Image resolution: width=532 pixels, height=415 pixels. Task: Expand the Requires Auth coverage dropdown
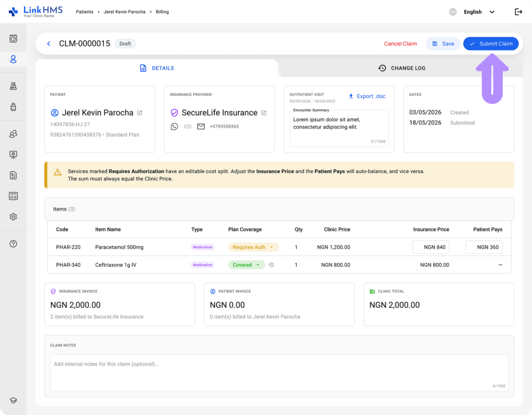click(x=254, y=247)
